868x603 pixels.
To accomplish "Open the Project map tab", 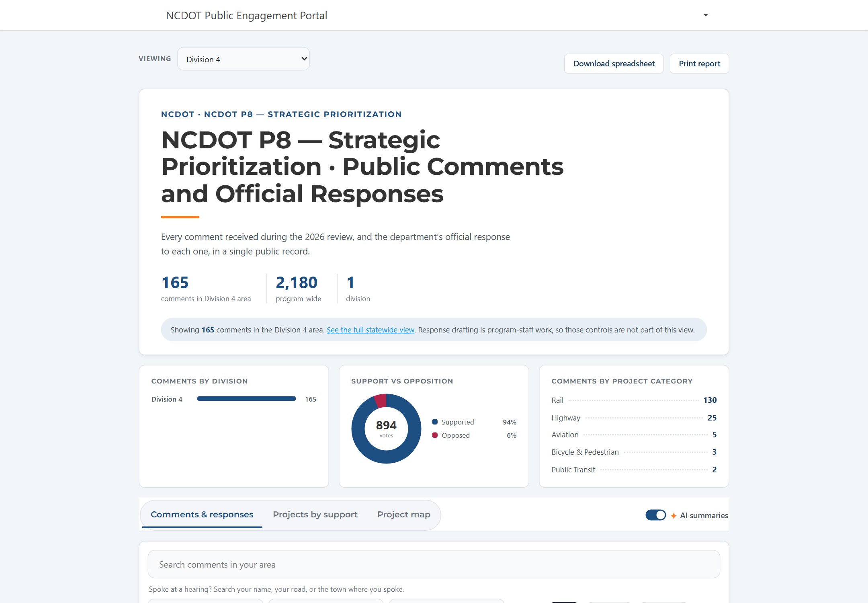I will [x=403, y=515].
